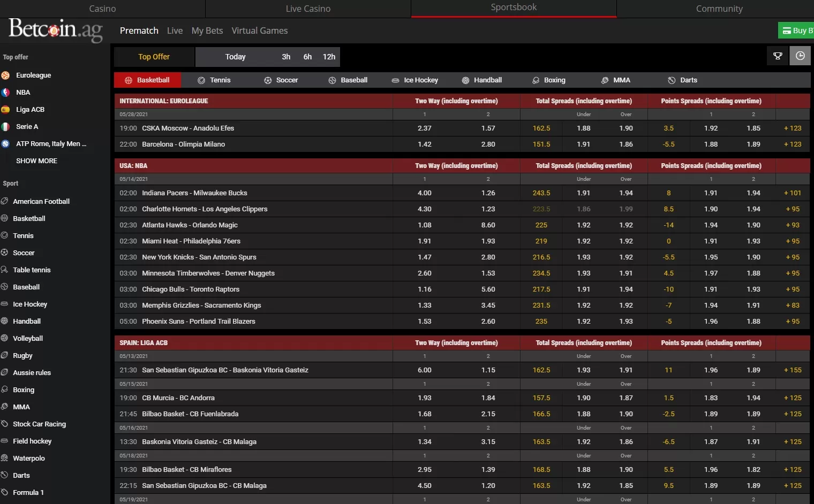The height and width of the screenshot is (504, 814).
Task: Pick Sacramento Kings win at 3.45
Action: [x=488, y=306]
